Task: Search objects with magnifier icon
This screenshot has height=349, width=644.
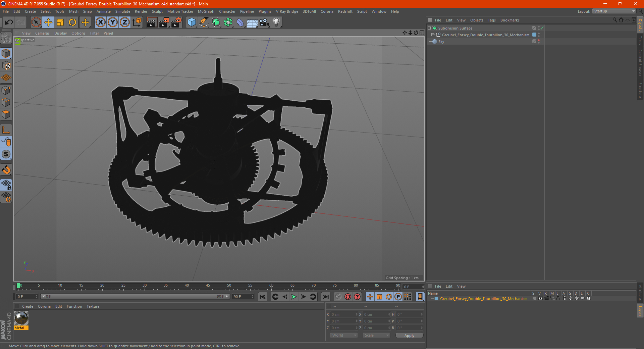Action: pyautogui.click(x=614, y=20)
